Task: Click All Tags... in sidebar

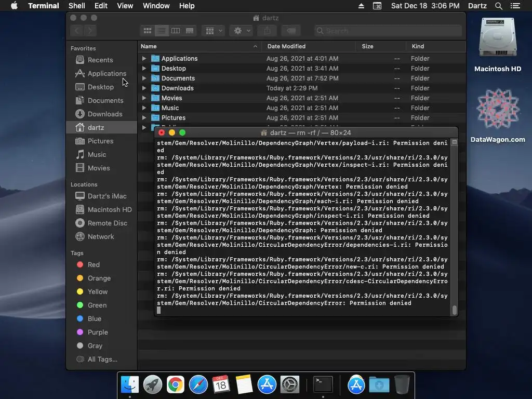Action: click(x=101, y=359)
